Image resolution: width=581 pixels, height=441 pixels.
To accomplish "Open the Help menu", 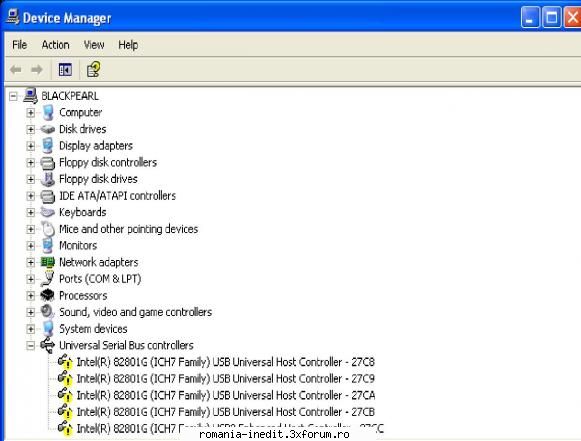I will (x=128, y=45).
